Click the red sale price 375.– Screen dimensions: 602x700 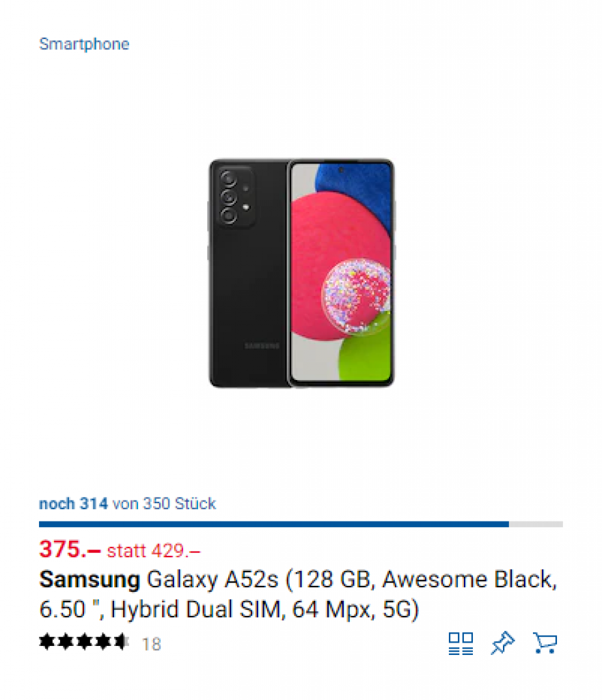click(x=70, y=549)
